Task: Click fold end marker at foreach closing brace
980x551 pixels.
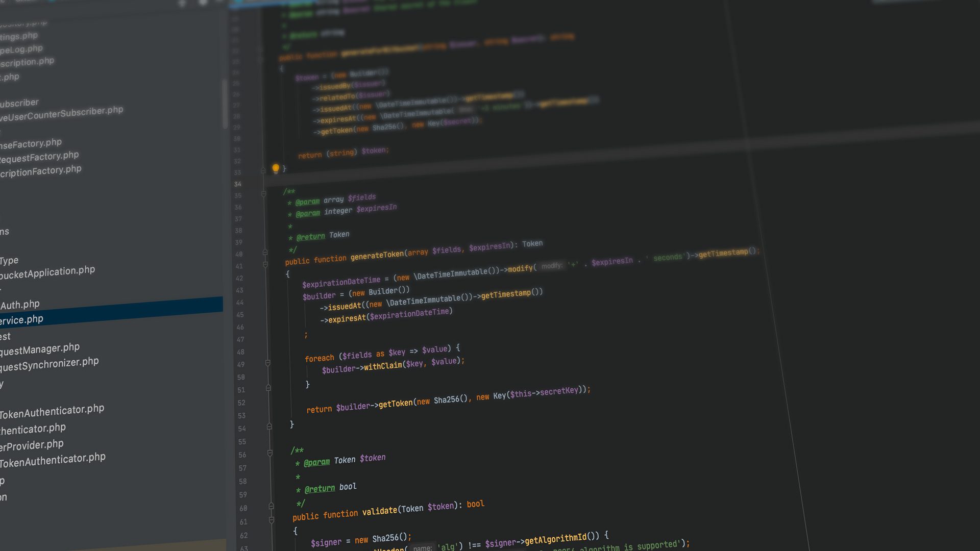Action: tap(268, 388)
